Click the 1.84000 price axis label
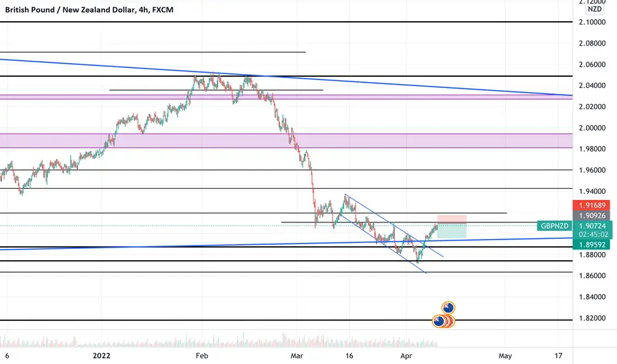 tap(593, 296)
